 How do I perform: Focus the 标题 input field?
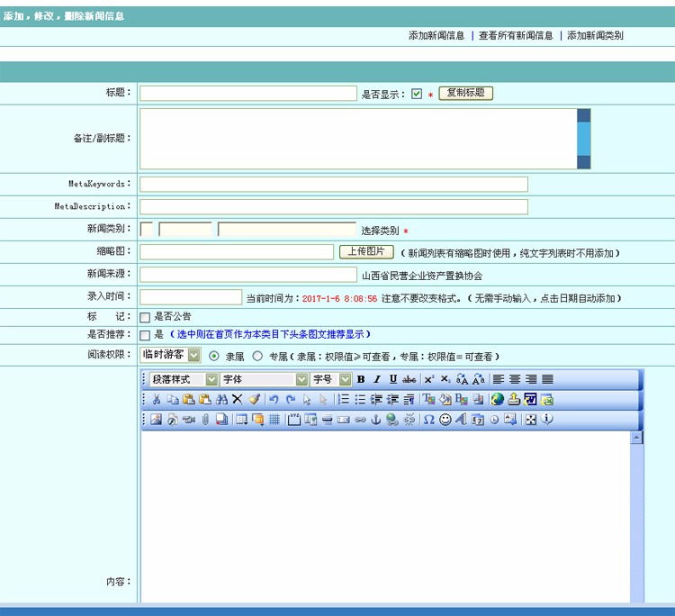tap(248, 94)
